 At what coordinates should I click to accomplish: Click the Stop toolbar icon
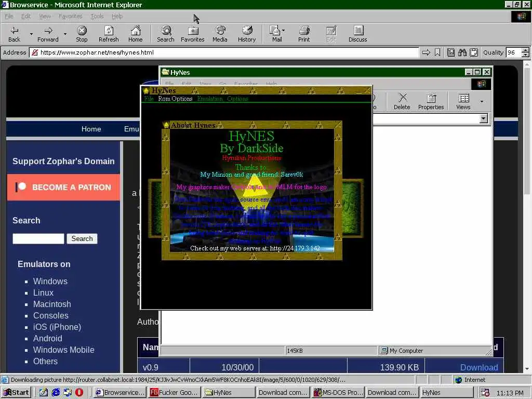pyautogui.click(x=82, y=34)
